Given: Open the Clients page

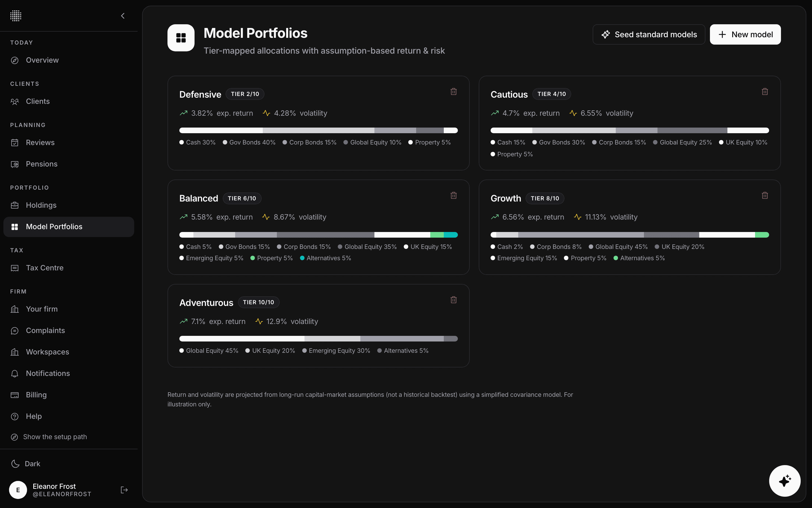Looking at the screenshot, I should (x=69, y=102).
